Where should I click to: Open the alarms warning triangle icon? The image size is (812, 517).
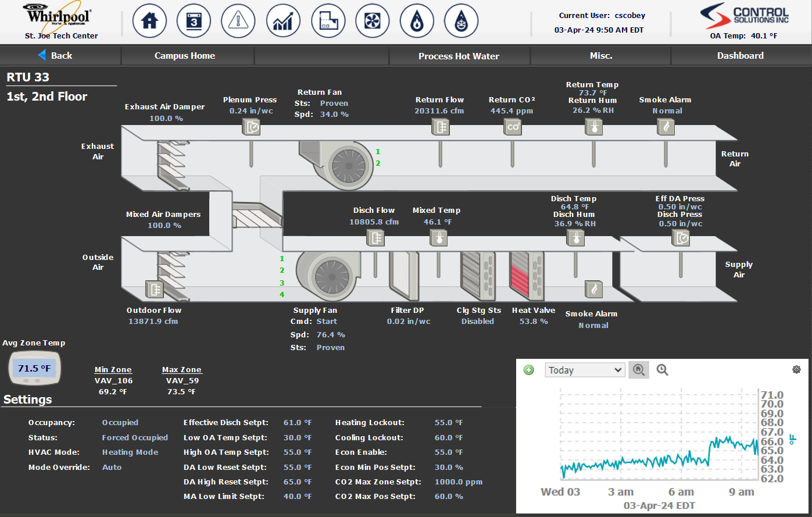(238, 21)
